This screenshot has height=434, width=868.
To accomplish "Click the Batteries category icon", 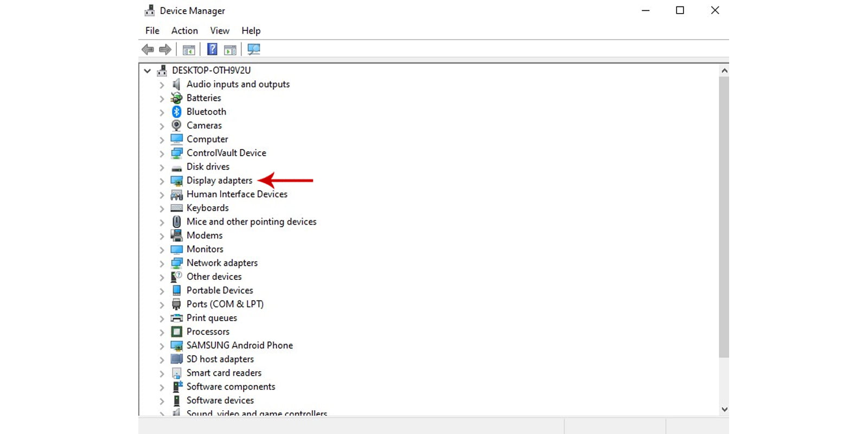I will [x=176, y=98].
